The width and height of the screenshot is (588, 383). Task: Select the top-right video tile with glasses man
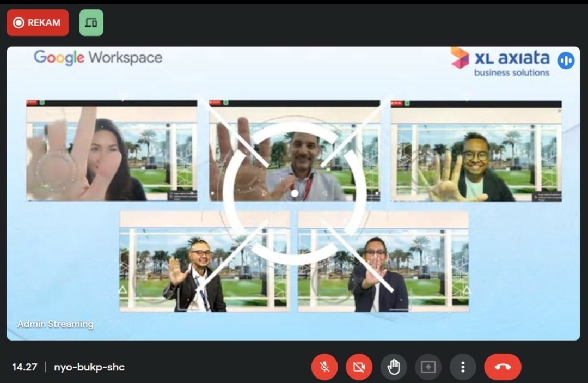pyautogui.click(x=476, y=151)
